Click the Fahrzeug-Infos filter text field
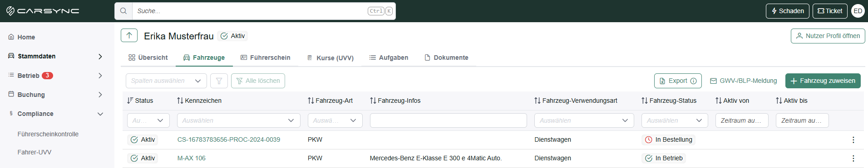This screenshot has width=868, height=168. (x=448, y=120)
